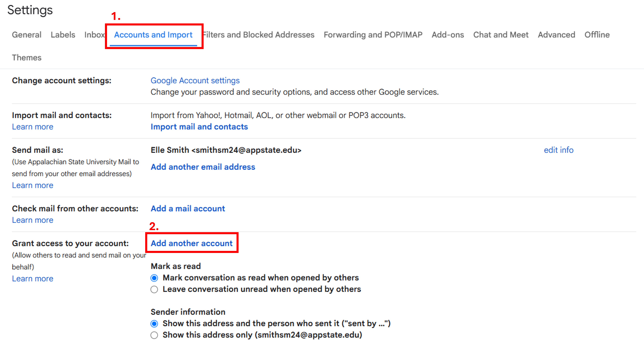Click Import mail and contacts link
Image resolution: width=644 pixels, height=344 pixels.
[x=199, y=127]
